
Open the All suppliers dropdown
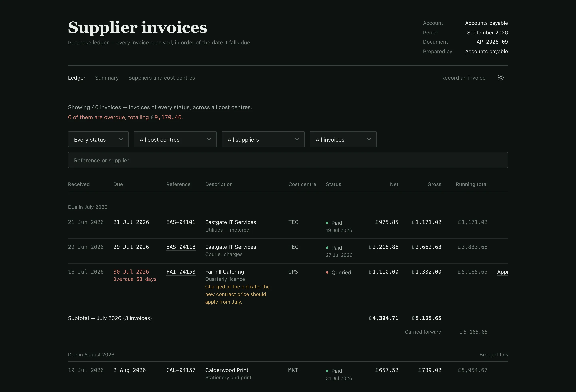263,139
